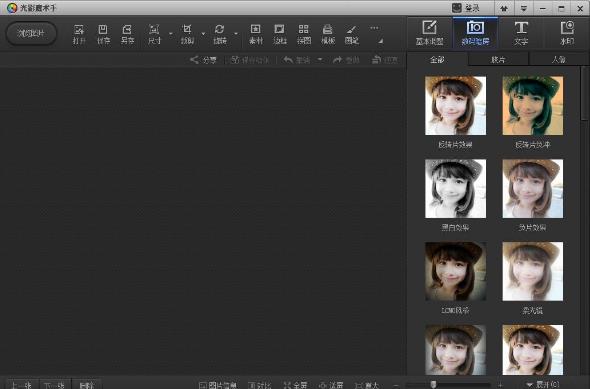
Task: Toggle the 对比 compare view
Action: tap(260, 385)
